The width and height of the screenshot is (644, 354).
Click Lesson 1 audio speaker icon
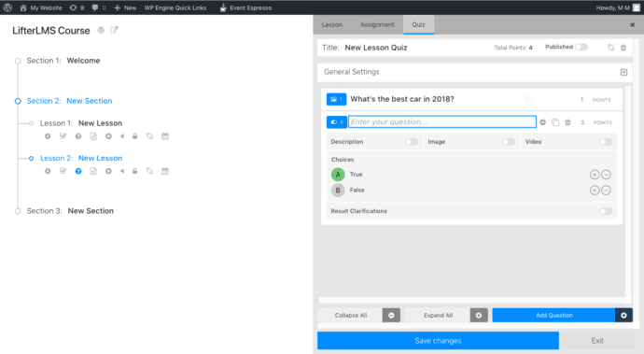(x=122, y=136)
